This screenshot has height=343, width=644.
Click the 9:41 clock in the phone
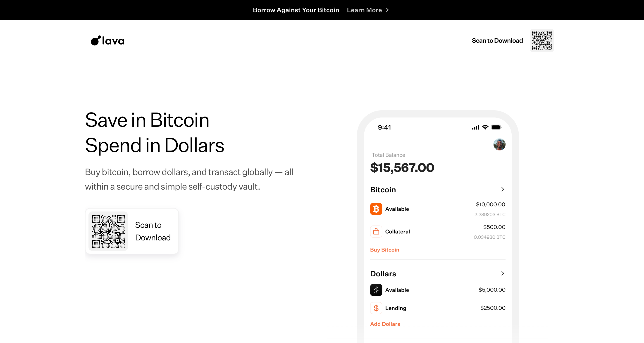[x=384, y=127]
